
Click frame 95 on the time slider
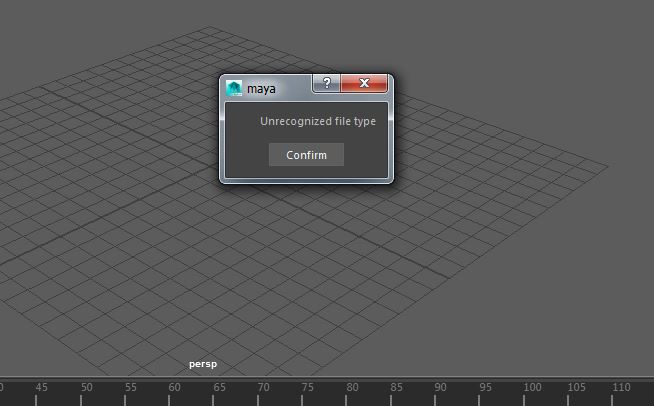485,388
